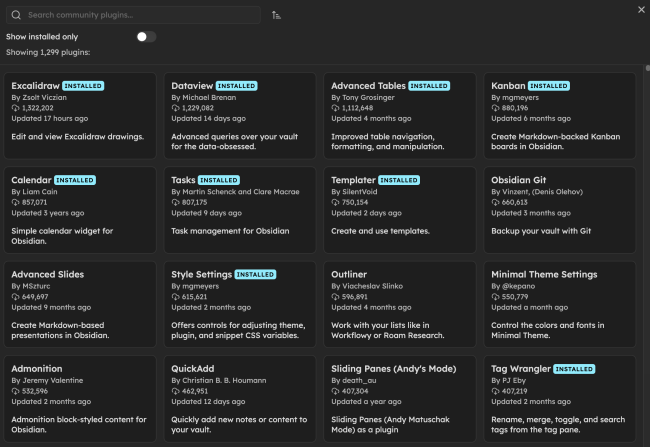Click the vertical scrollbar thumb
This screenshot has width=650, height=447.
pos(648,68)
